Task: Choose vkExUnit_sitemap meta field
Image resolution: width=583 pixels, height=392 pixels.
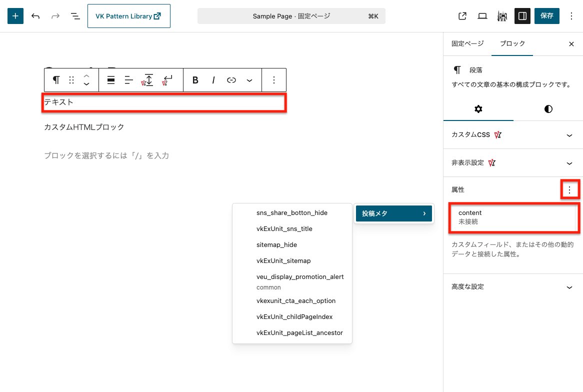Action: tap(292, 260)
